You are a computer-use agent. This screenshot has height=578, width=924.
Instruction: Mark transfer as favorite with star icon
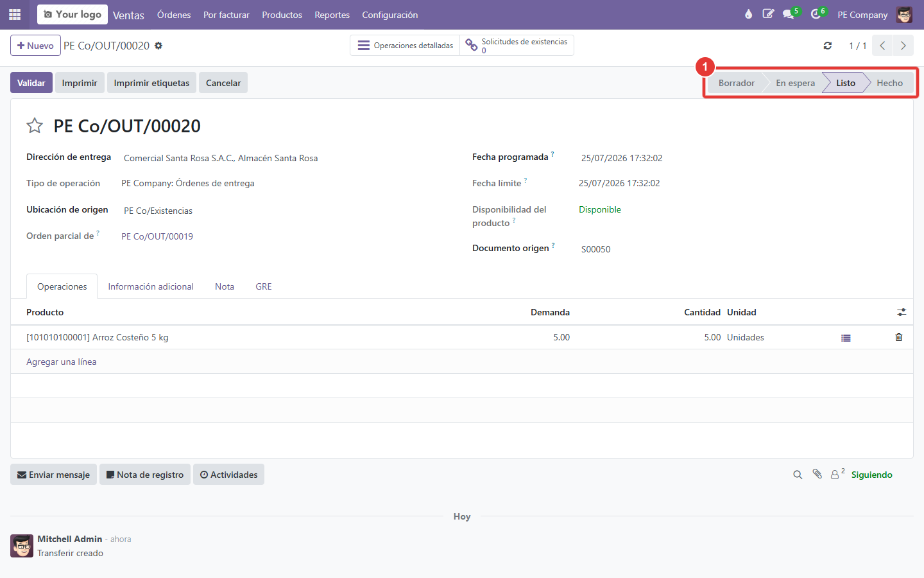pos(35,126)
